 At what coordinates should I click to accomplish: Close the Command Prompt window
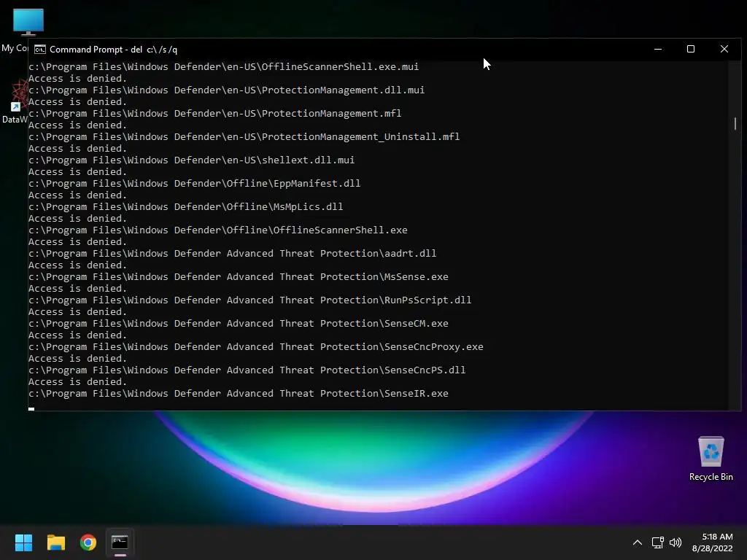[x=724, y=49]
